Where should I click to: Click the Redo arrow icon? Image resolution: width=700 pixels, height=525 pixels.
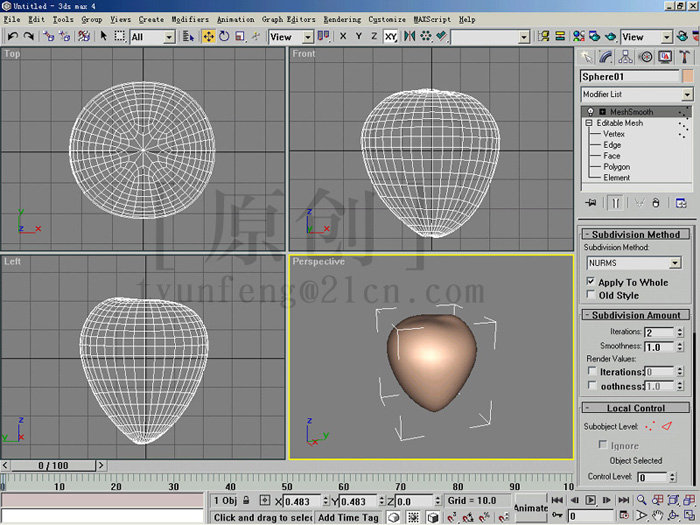[29, 36]
